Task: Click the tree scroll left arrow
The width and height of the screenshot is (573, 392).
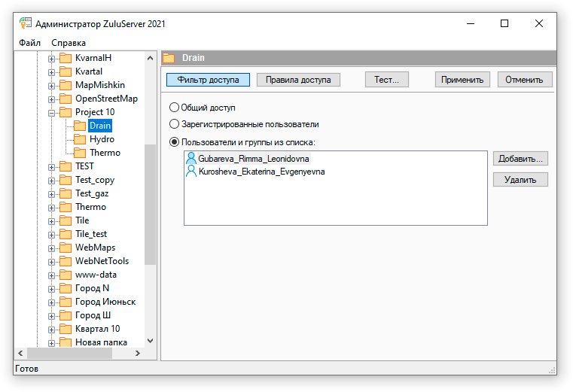Action: [x=20, y=354]
